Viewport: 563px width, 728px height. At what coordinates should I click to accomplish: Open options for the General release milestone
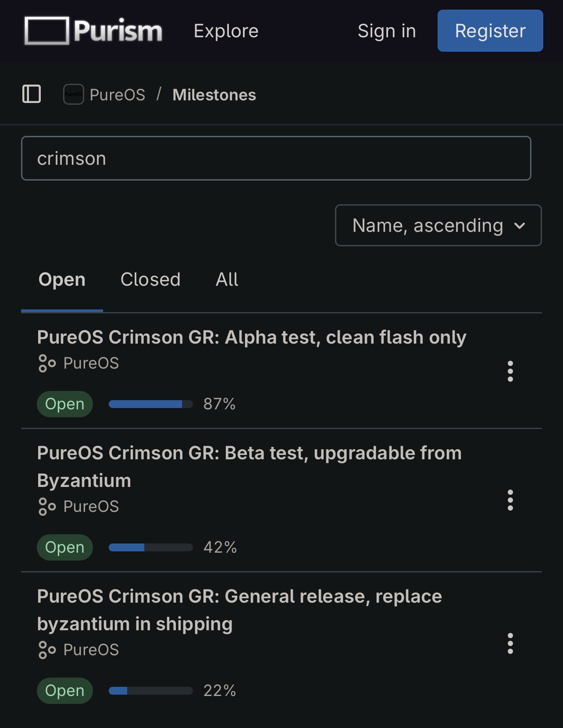coord(510,643)
